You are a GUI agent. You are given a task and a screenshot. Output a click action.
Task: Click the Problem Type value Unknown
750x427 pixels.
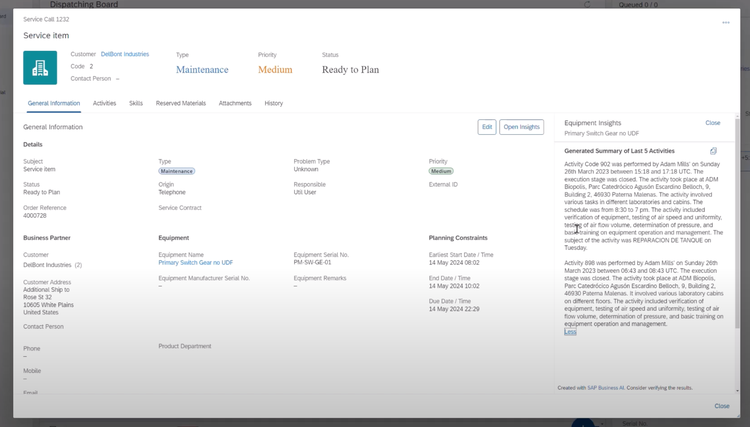[306, 169]
